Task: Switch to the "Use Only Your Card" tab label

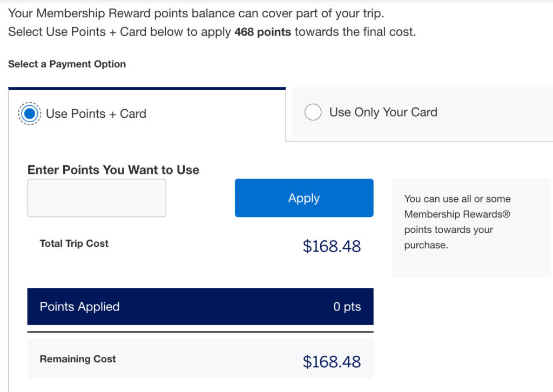Action: coord(383,112)
